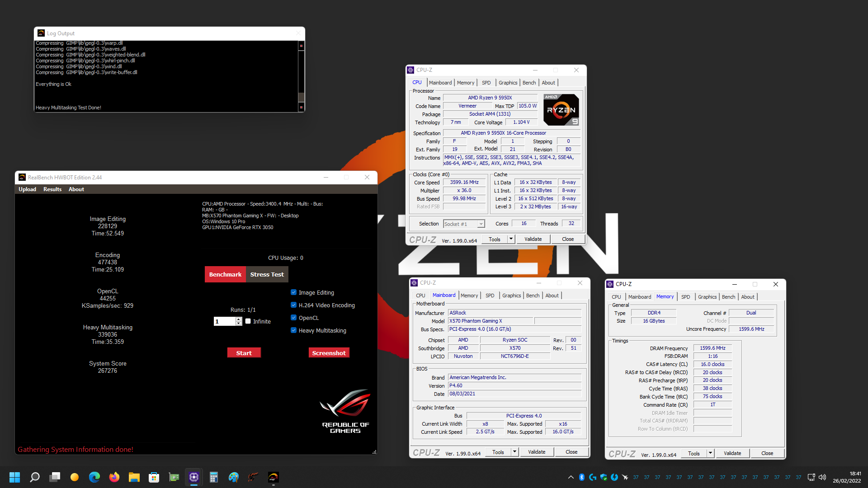
Task: Click the Benchmark button in RealBench
Action: tap(225, 274)
